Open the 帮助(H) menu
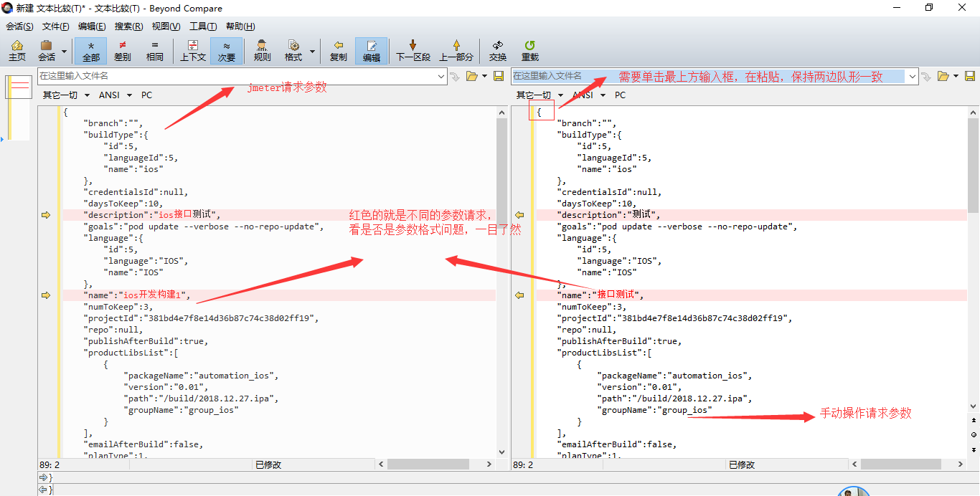 [x=240, y=27]
